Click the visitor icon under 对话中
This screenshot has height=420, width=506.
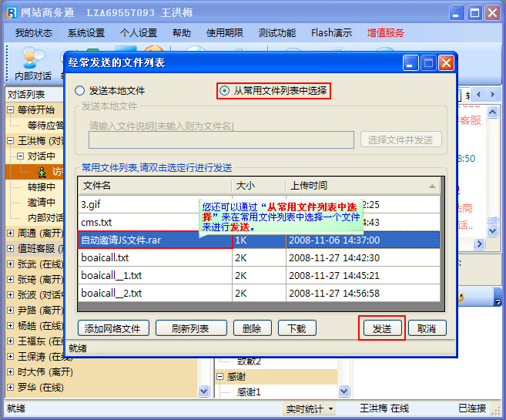click(x=44, y=172)
